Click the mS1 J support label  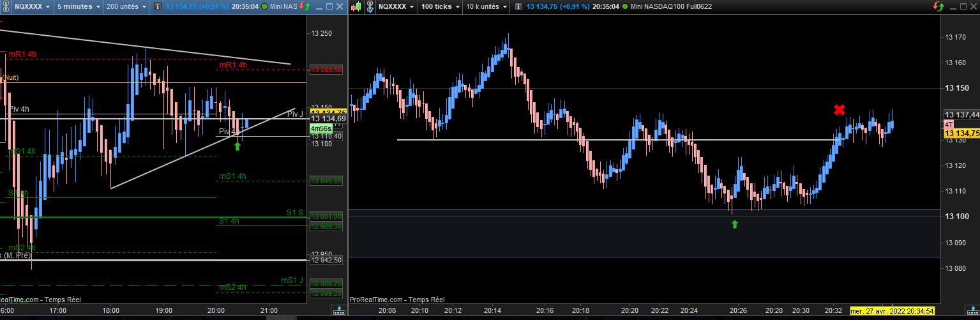coord(292,280)
